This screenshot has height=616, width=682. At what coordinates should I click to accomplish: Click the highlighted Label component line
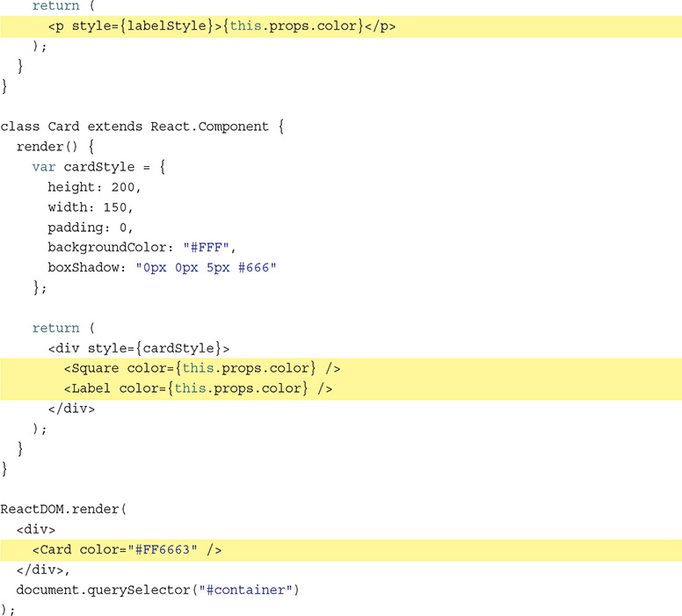[x=198, y=388]
